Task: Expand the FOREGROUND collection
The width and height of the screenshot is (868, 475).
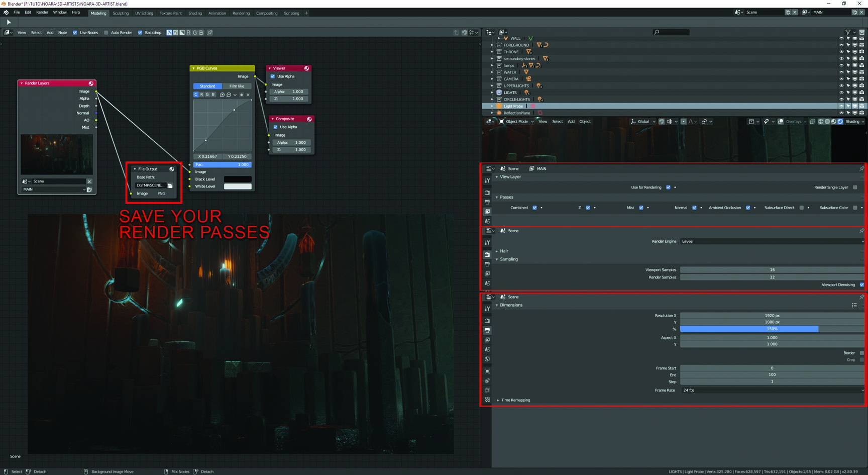Action: click(x=492, y=45)
